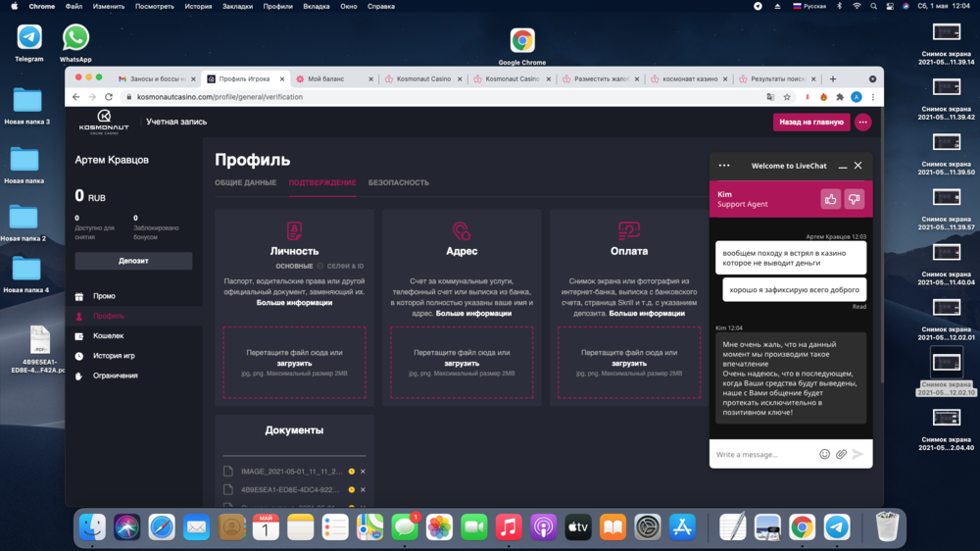This screenshot has width=980, height=551.
Task: Open the emoji picker in LiveChat
Action: [x=824, y=454]
